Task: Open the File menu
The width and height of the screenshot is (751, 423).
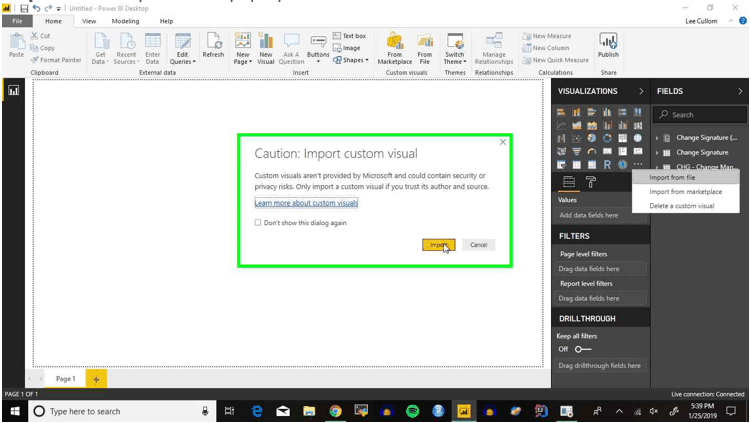Action: coord(17,21)
